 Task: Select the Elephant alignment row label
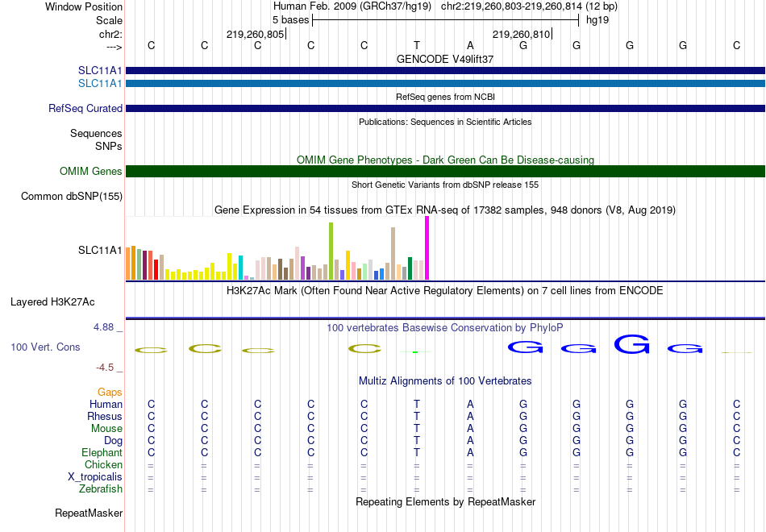tap(102, 452)
